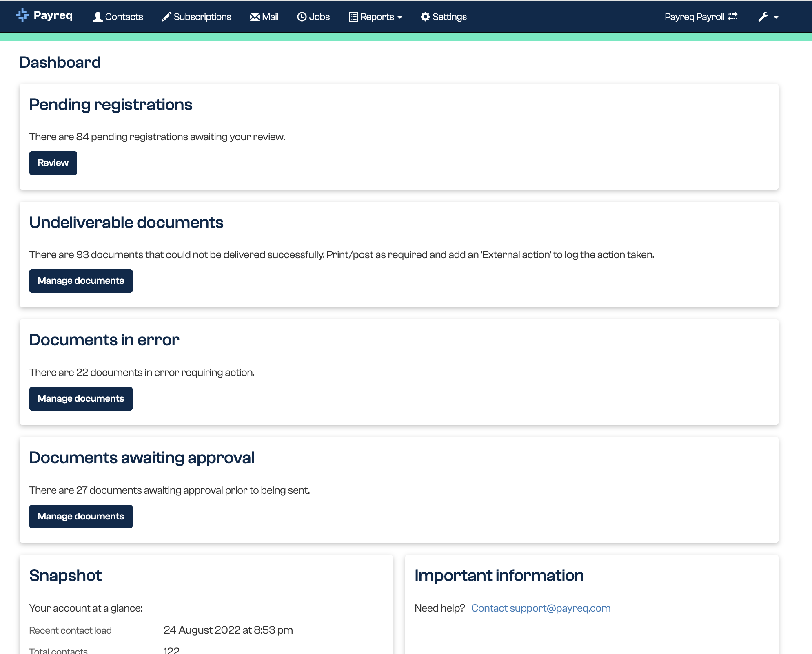The image size is (812, 654).
Task: Manage documents awaiting approval
Action: 81,516
